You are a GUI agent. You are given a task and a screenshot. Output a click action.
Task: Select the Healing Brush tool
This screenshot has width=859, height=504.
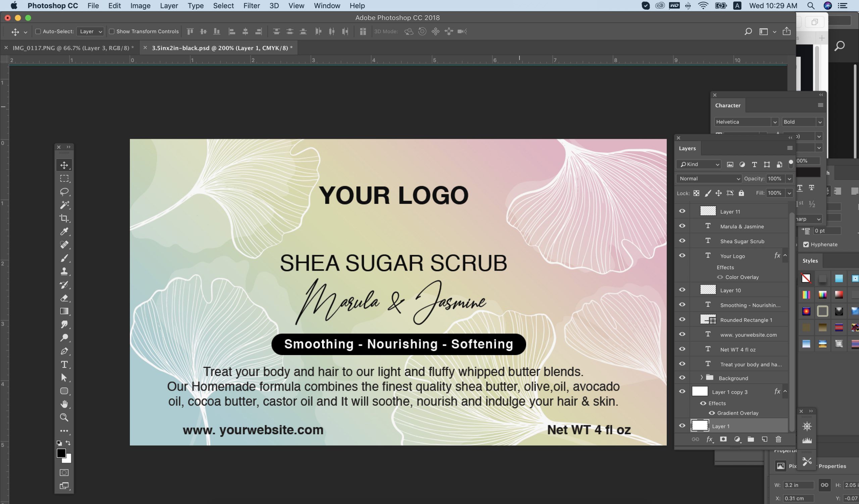coord(64,245)
